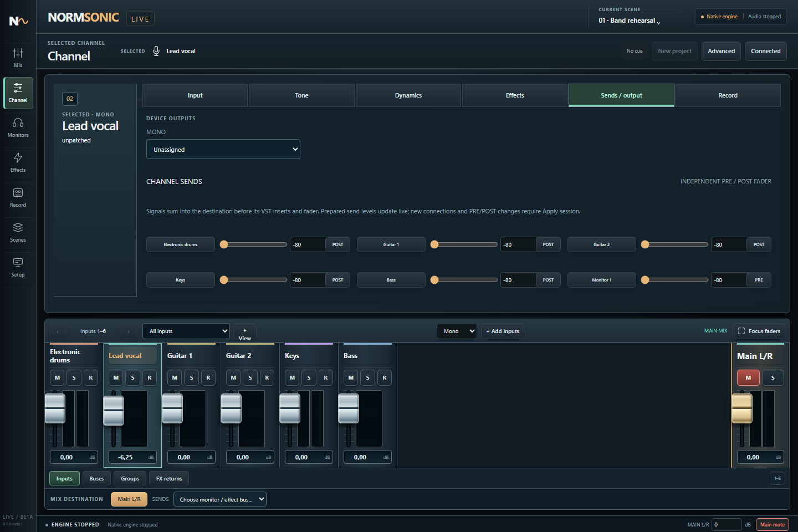Click the Main L/R dB input field

pyautogui.click(x=727, y=524)
